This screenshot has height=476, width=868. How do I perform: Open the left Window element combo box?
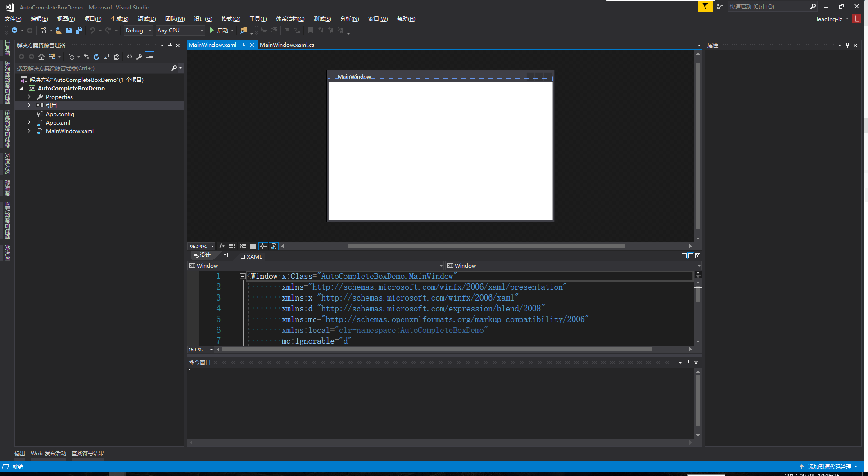click(x=316, y=266)
